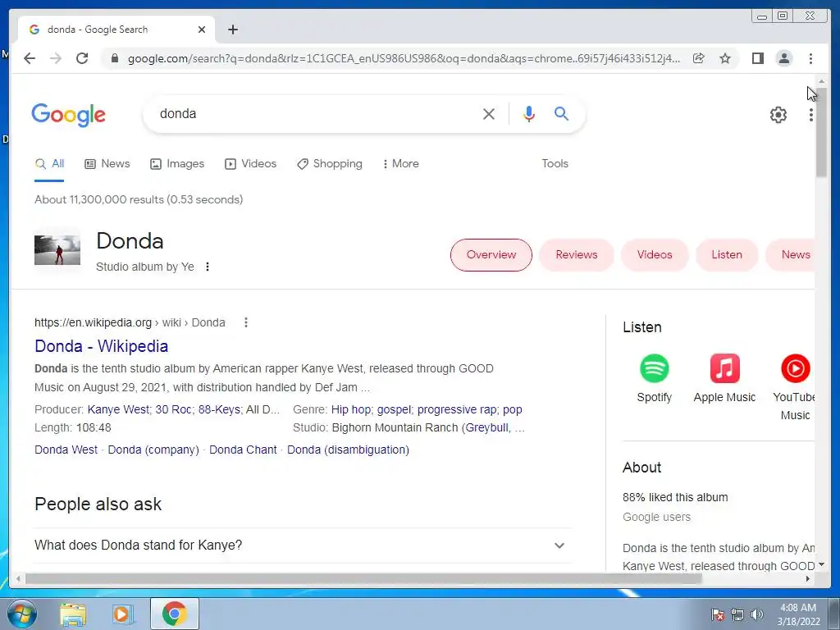The width and height of the screenshot is (840, 630).
Task: Click the horizontal scrollbar thumb
Action: (x=363, y=578)
